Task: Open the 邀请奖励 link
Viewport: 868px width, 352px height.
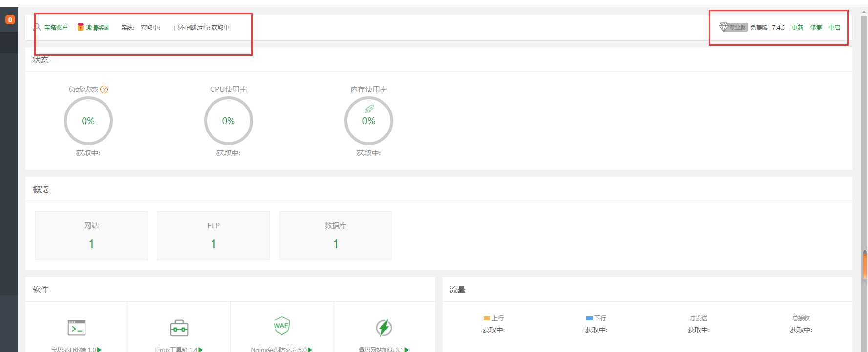Action: [x=98, y=28]
